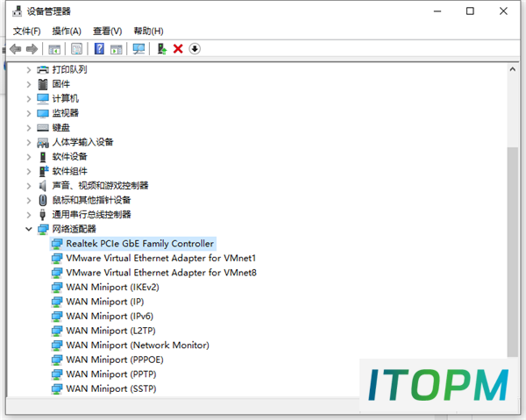Open the 文件(F) menu
Viewport: 526px width, 420px height.
(27, 32)
